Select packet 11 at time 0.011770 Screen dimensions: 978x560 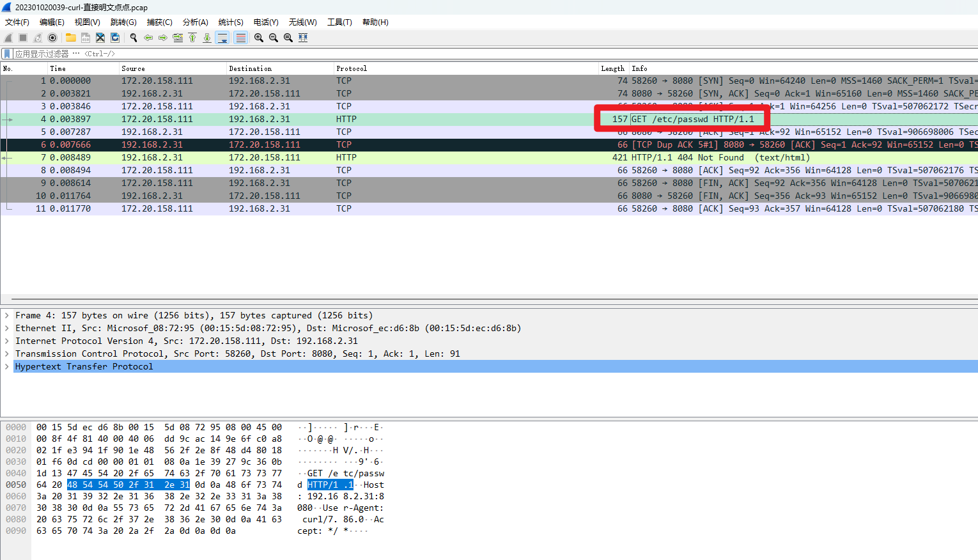[x=489, y=208]
